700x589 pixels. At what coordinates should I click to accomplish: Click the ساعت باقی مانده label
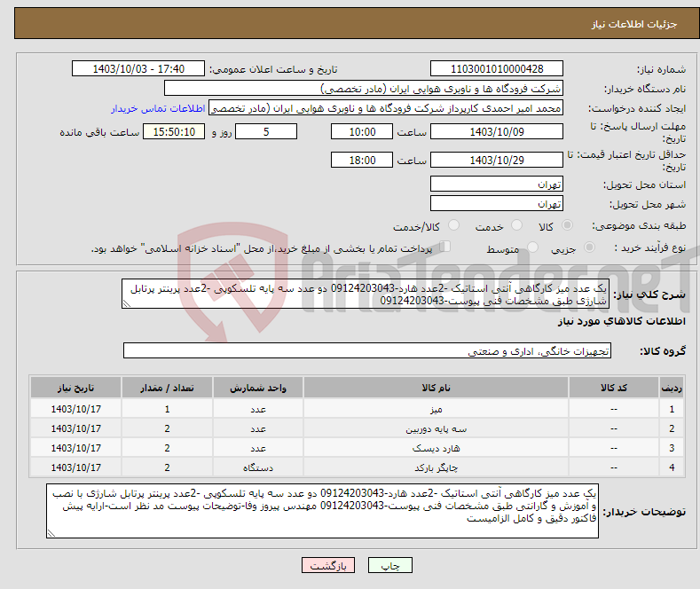(99, 132)
